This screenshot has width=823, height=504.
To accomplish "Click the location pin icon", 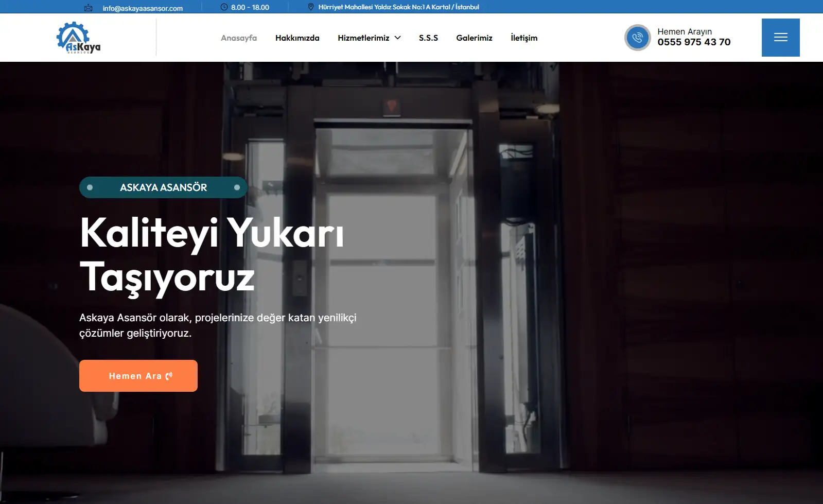I will (x=311, y=7).
